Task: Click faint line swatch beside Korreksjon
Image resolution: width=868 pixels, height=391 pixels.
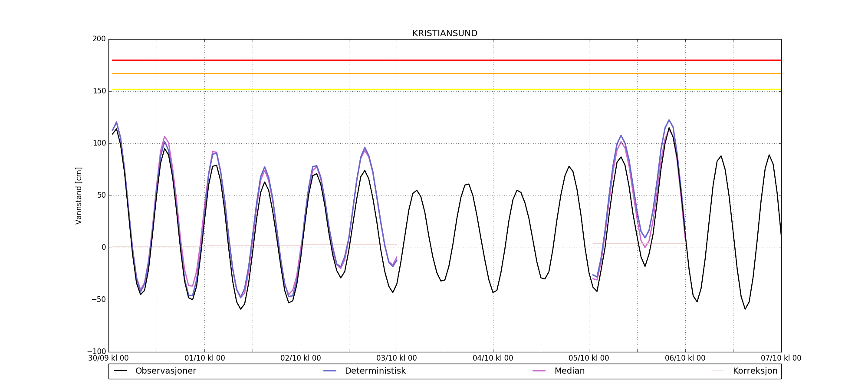Action: pos(718,371)
